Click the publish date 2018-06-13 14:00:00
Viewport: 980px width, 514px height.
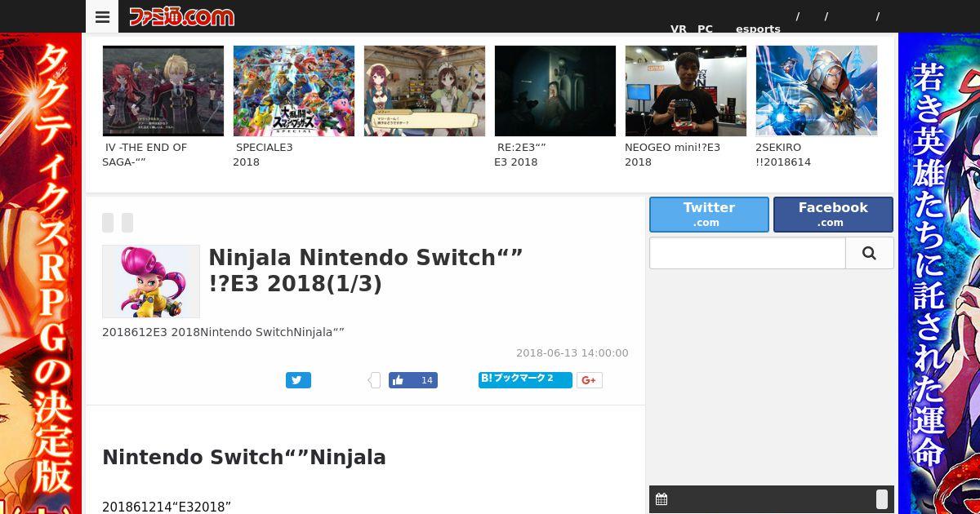572,353
